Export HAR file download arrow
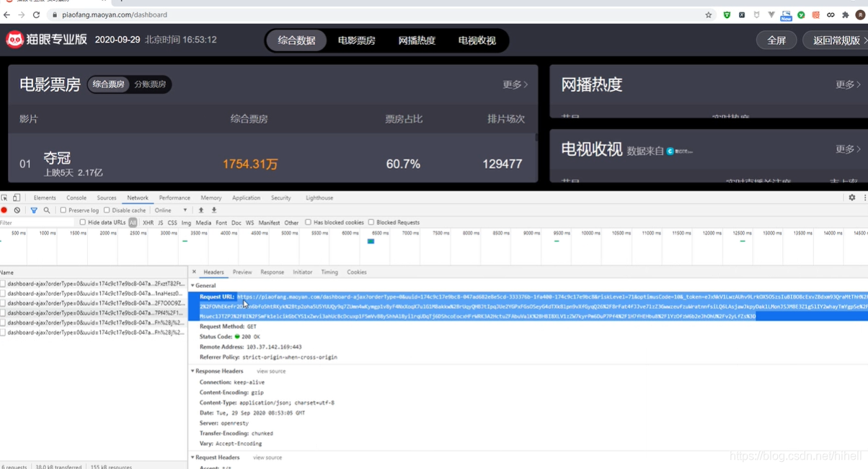Image resolution: width=868 pixels, height=469 pixels. point(214,210)
